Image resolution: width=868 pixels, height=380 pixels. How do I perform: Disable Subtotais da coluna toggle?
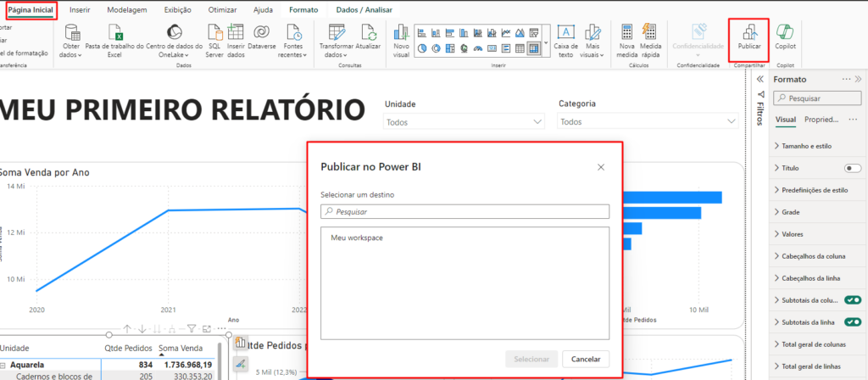pyautogui.click(x=852, y=300)
